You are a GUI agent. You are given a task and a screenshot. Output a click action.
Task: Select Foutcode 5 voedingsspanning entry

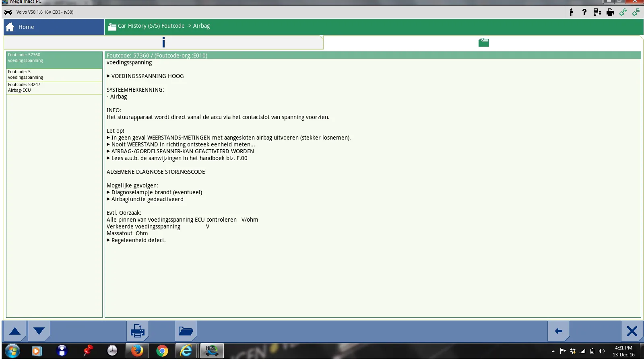coord(54,75)
